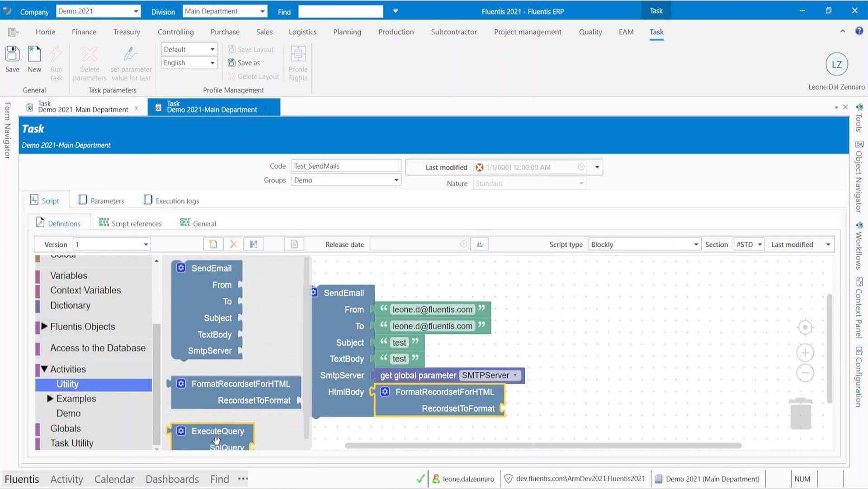Select the Variables toolbox category
Viewport: 868px width, 489px height.
coord(69,275)
